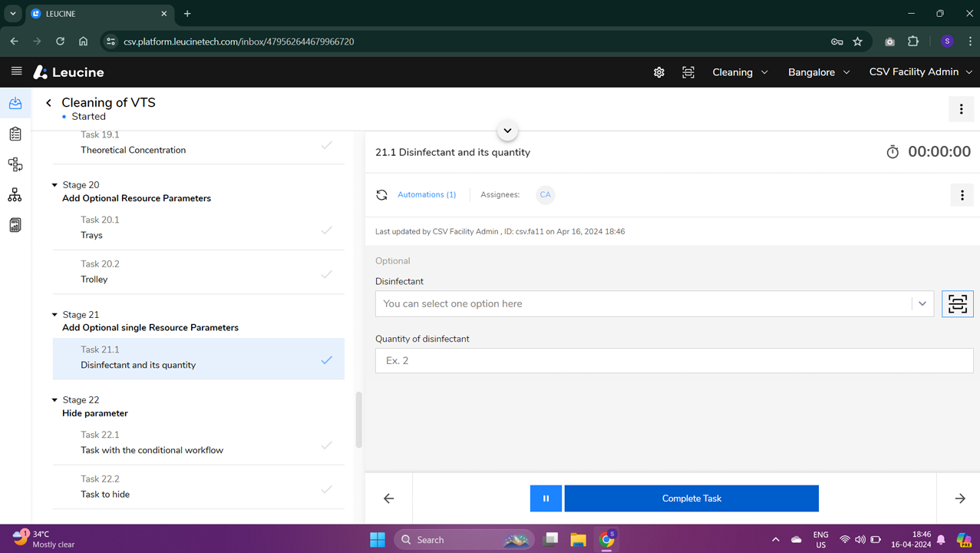Open the Workflows sidebar icon
The height and width of the screenshot is (553, 980).
15,164
